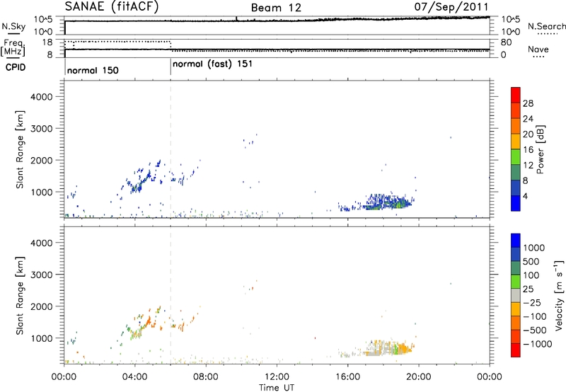Click the '18' frequency axis value
Screen dimensions: 566x392
click(47, 42)
